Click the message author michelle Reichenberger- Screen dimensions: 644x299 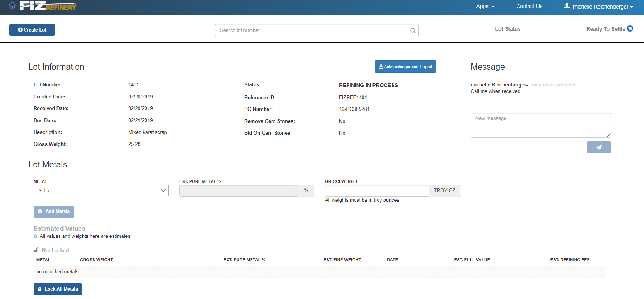pyautogui.click(x=499, y=84)
